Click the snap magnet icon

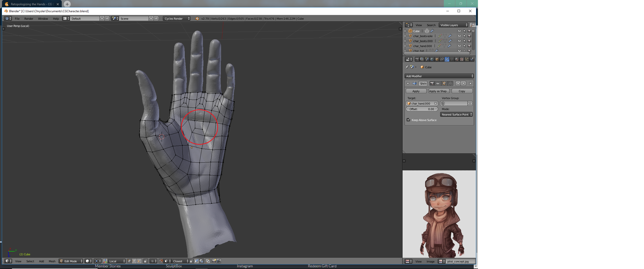161,261
